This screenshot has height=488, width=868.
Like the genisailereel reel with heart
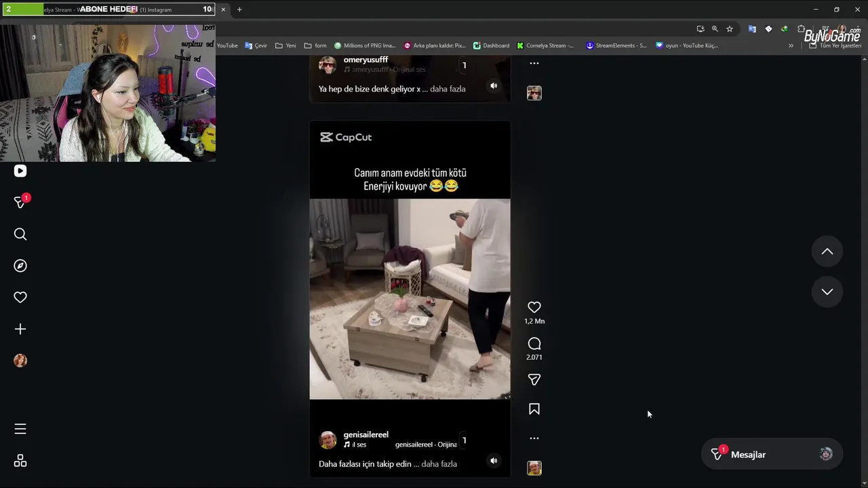(534, 307)
